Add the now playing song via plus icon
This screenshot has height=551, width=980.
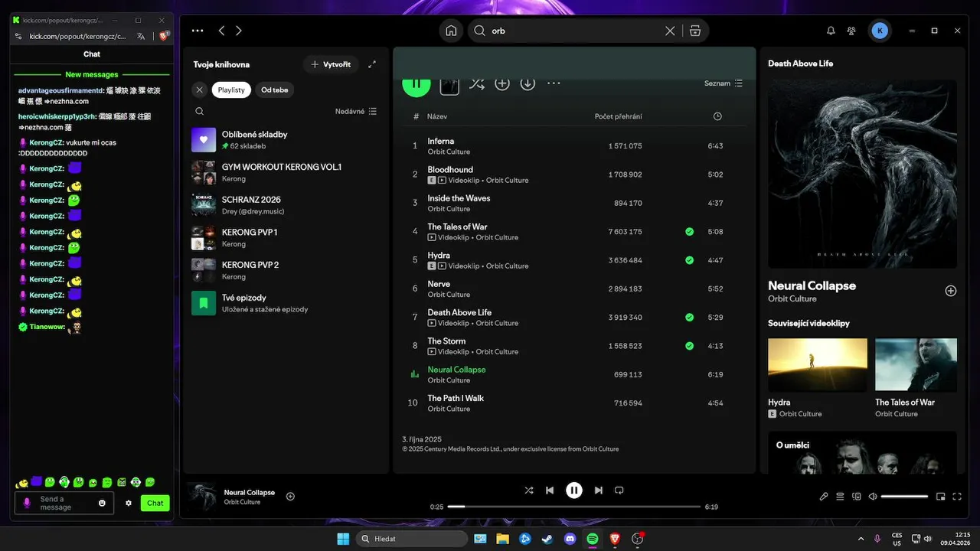(290, 496)
